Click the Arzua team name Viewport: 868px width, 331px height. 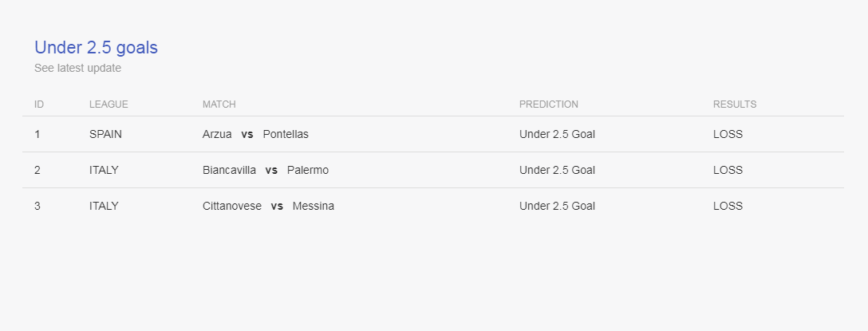point(217,134)
